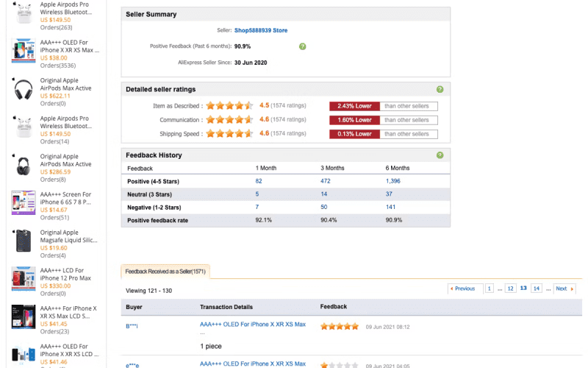Image resolution: width=588 pixels, height=368 pixels.
Task: Open Apple Airpods Pro title with Orders(263)
Action: [x=66, y=8]
